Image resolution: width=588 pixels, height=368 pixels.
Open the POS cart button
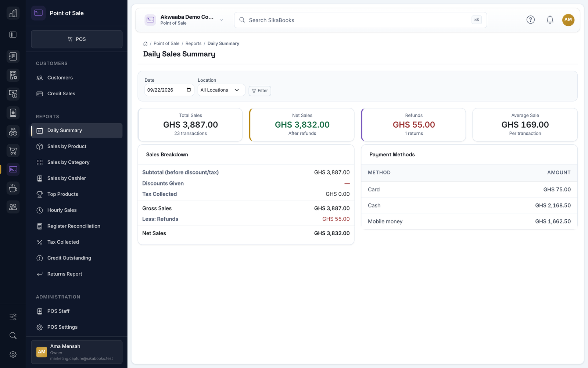pyautogui.click(x=77, y=39)
